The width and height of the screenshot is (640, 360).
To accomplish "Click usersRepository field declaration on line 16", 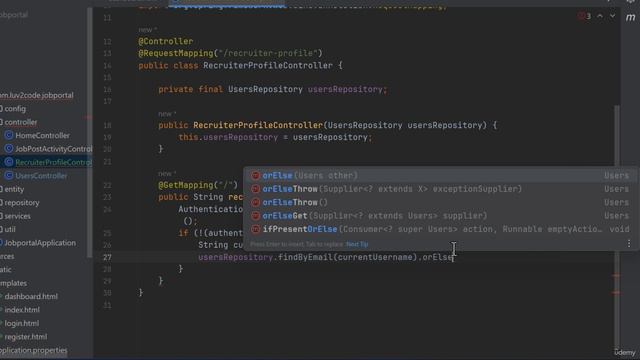I will (x=346, y=89).
